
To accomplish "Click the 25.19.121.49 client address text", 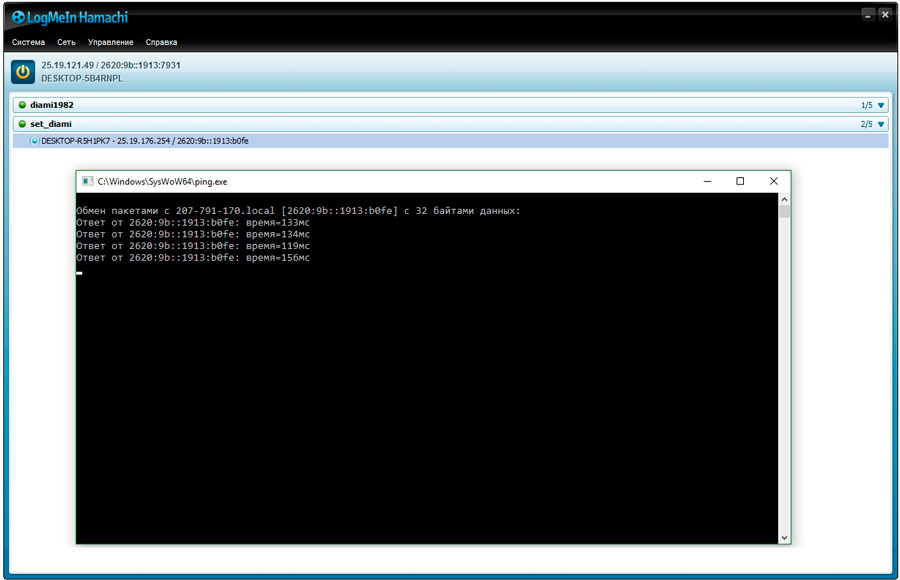I will point(67,65).
